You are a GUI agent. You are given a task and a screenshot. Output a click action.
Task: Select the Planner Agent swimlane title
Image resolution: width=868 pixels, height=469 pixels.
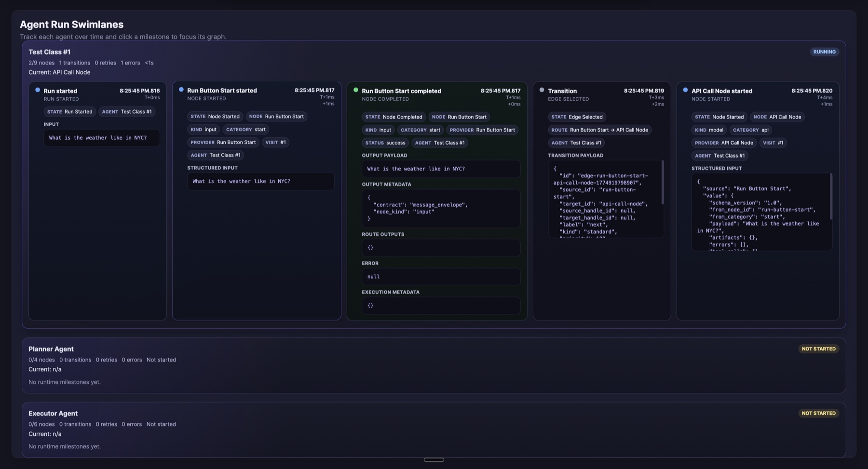51,348
